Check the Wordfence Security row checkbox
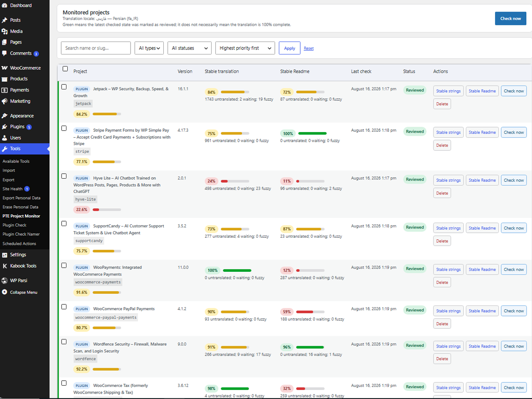The height and width of the screenshot is (399, 532). tap(64, 342)
